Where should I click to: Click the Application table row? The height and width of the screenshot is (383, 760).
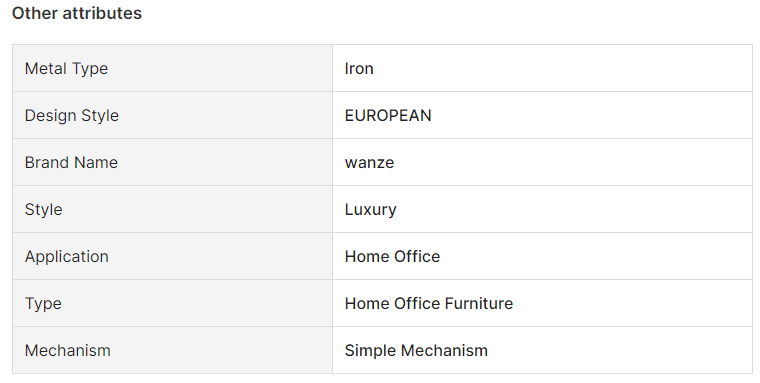point(382,256)
